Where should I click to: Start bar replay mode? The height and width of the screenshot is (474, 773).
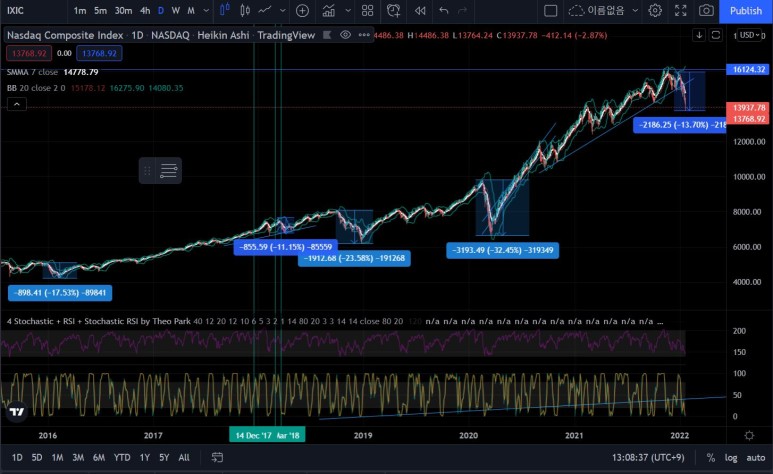(420, 10)
